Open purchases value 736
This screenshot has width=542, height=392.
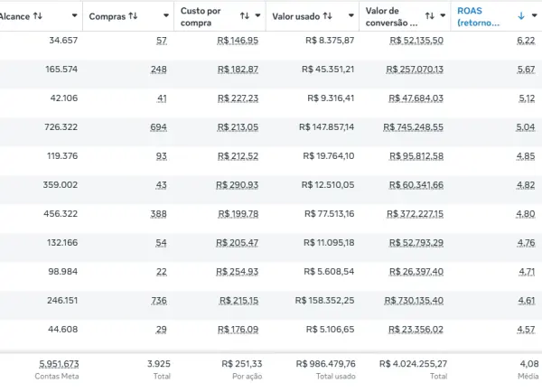[x=159, y=301]
